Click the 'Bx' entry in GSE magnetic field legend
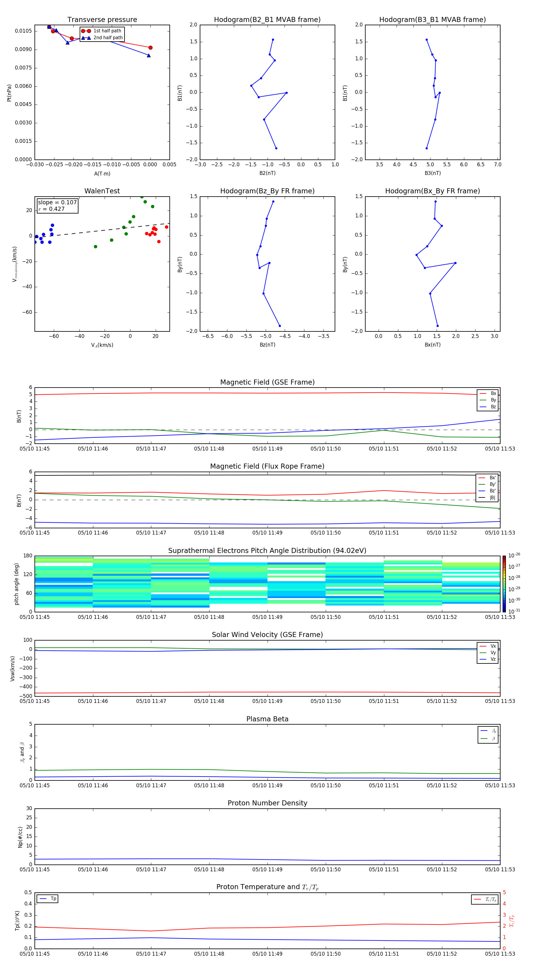The height and width of the screenshot is (980, 535). [488, 394]
